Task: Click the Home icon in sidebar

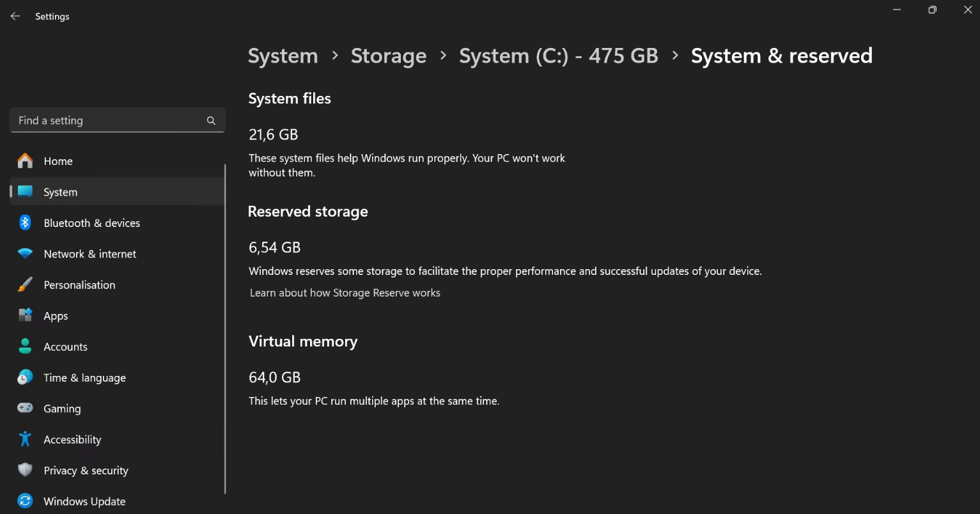Action: tap(25, 161)
